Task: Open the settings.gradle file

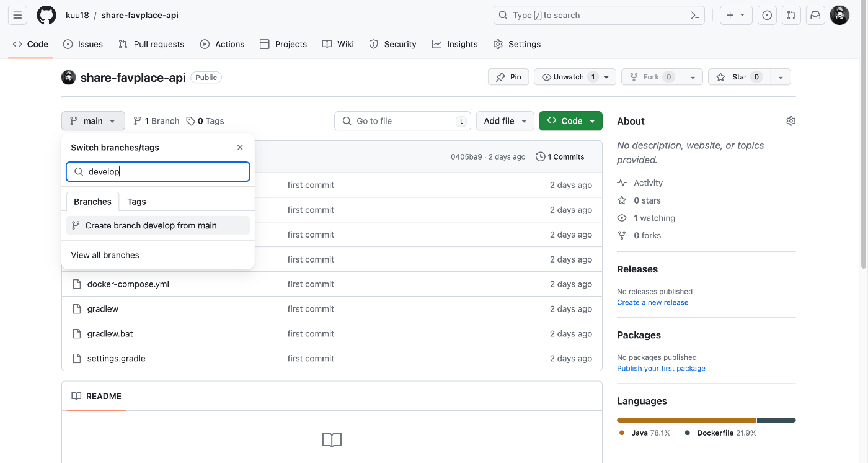Action: coord(117,359)
